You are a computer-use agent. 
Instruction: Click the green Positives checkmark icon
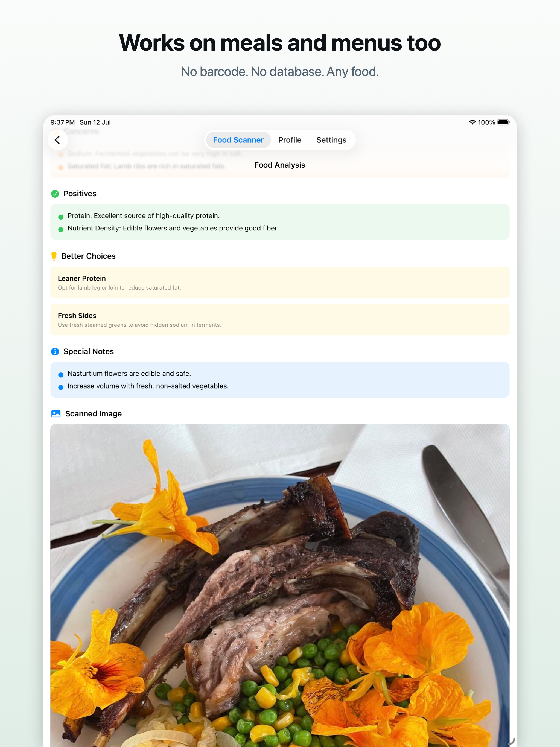click(55, 194)
